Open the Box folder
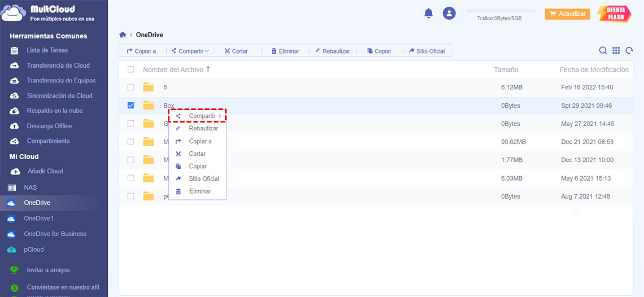 tap(168, 106)
